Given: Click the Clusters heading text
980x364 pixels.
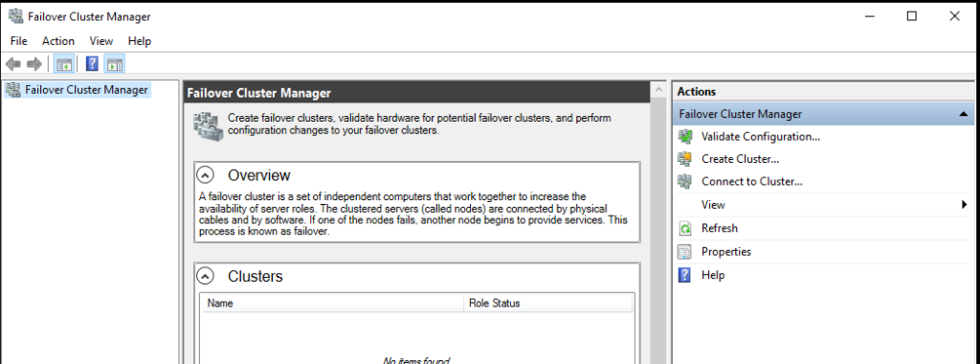Looking at the screenshot, I should pyautogui.click(x=255, y=276).
